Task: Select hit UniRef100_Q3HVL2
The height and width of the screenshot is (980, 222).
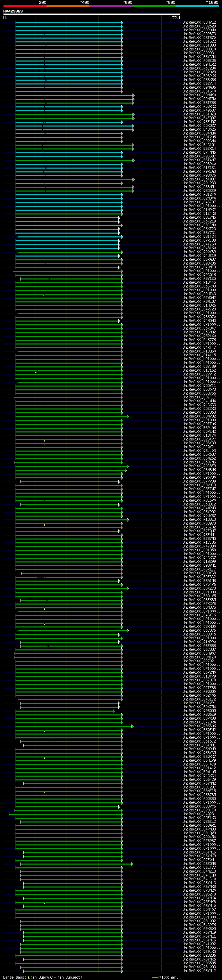Action: click(x=199, y=23)
